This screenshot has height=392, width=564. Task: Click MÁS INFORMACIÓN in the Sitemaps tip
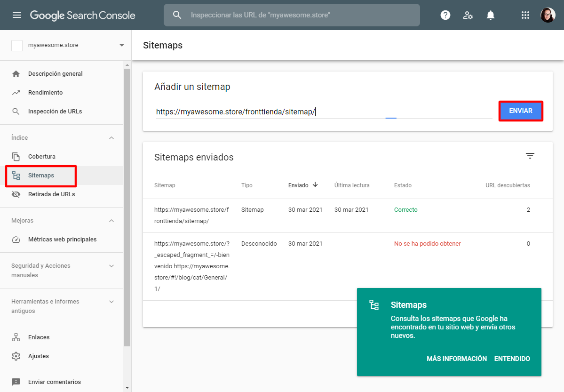pyautogui.click(x=456, y=359)
